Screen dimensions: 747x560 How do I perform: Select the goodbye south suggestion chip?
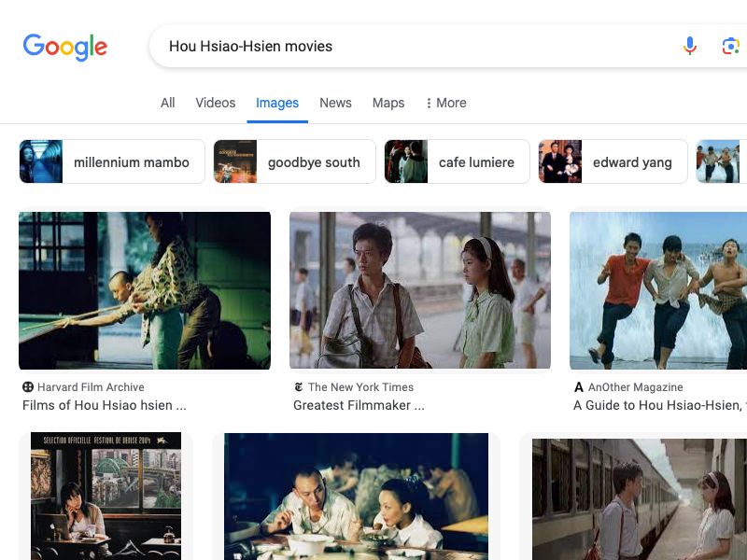(x=294, y=161)
